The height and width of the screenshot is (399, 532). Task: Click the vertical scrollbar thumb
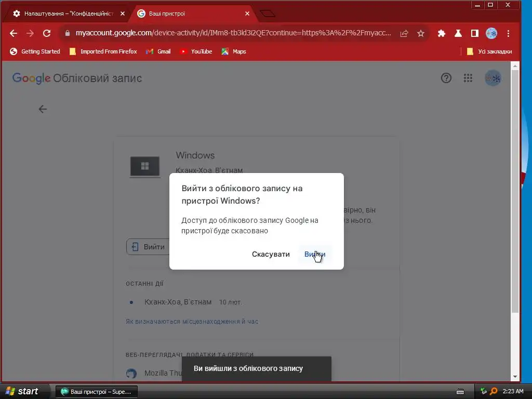tap(515, 191)
